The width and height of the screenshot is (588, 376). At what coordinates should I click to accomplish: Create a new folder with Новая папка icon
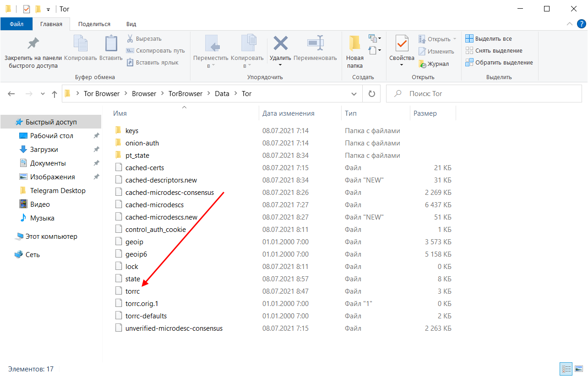click(354, 44)
